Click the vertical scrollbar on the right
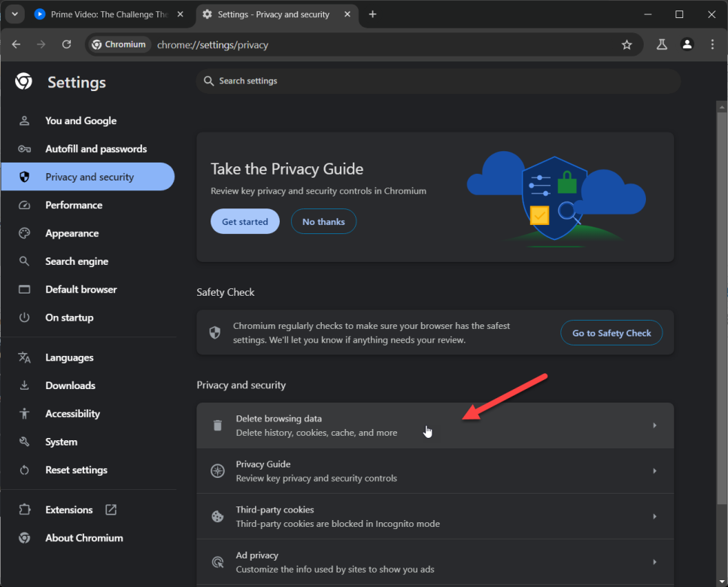This screenshot has width=728, height=587. (721, 301)
